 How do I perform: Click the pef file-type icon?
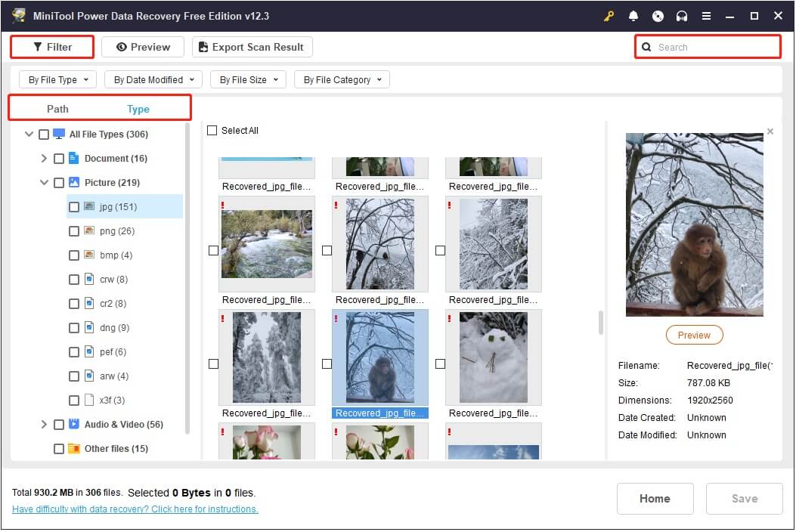[x=89, y=352]
